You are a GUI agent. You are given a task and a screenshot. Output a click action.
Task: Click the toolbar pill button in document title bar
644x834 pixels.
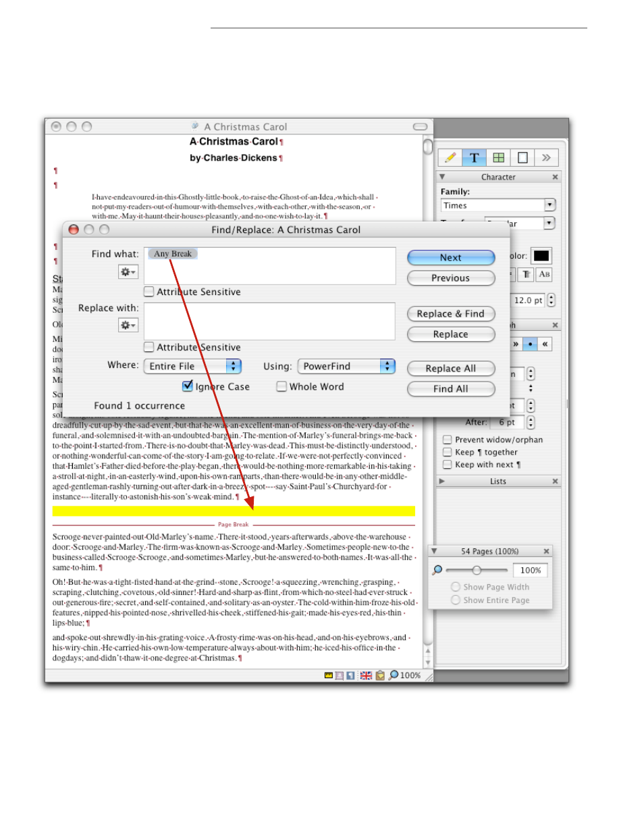(x=420, y=127)
